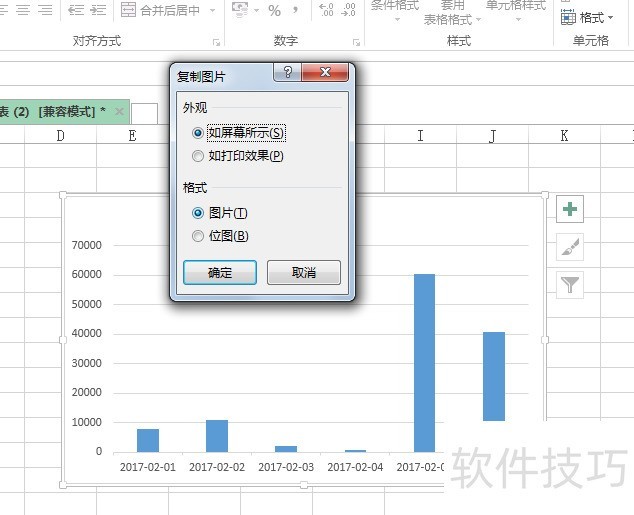The height and width of the screenshot is (515, 634).
Task: Click the new blank tab beside workbook tab
Action: pos(144,114)
